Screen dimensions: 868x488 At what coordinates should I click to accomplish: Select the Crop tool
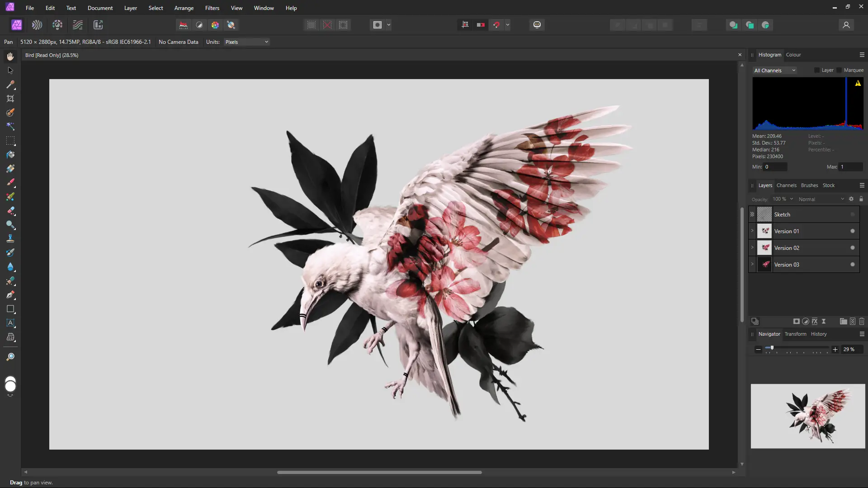pyautogui.click(x=10, y=99)
